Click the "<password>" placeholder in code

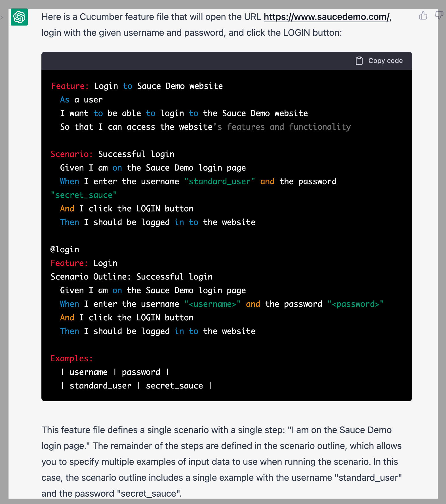pyautogui.click(x=355, y=304)
